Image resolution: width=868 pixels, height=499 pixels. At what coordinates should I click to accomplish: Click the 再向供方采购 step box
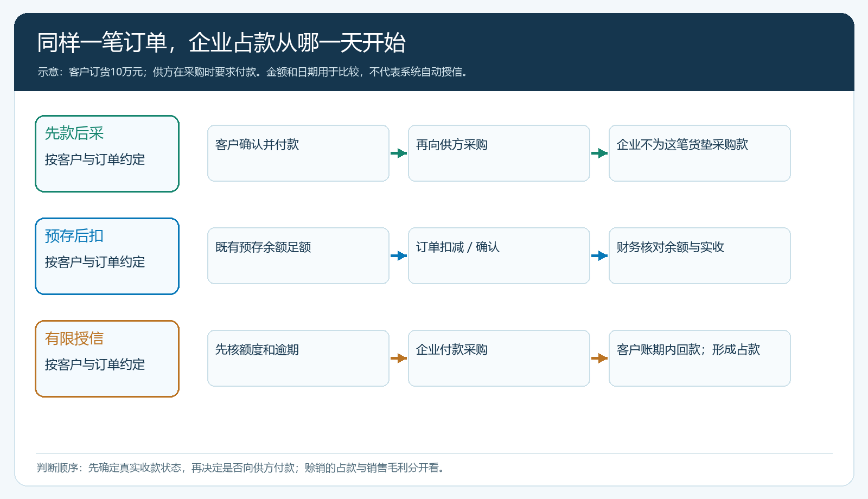pyautogui.click(x=499, y=153)
